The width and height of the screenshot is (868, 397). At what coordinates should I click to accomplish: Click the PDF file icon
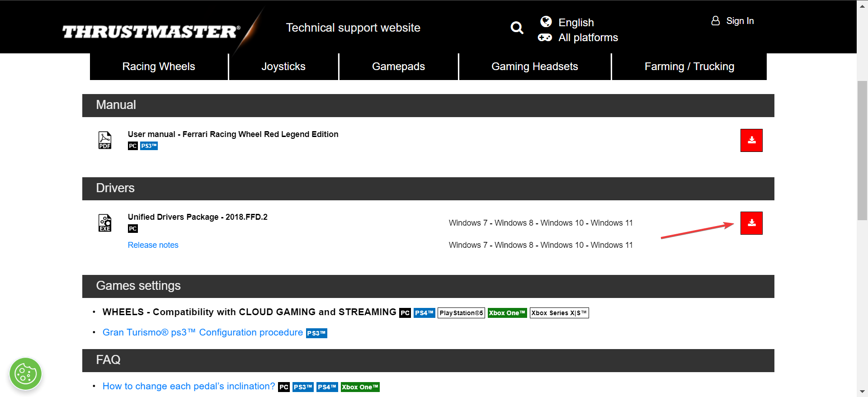[x=105, y=140]
